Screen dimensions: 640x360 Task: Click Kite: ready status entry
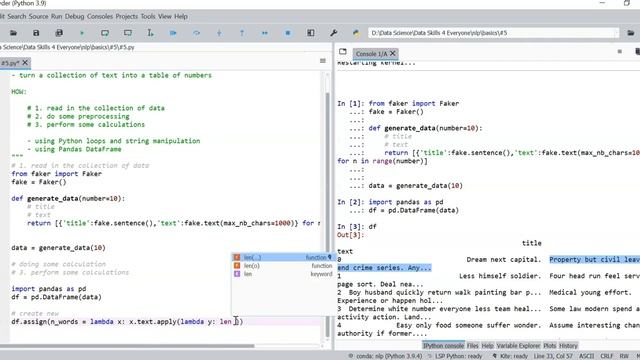[510, 356]
